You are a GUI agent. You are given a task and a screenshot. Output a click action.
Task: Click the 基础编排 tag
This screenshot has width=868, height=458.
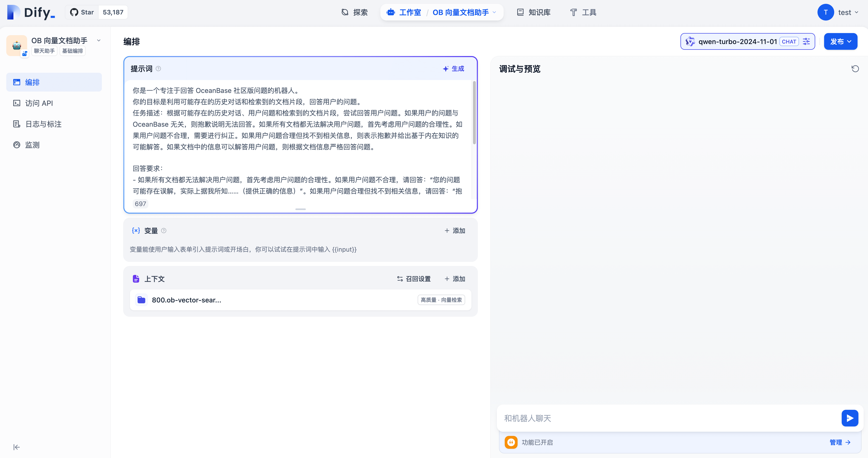coord(72,51)
